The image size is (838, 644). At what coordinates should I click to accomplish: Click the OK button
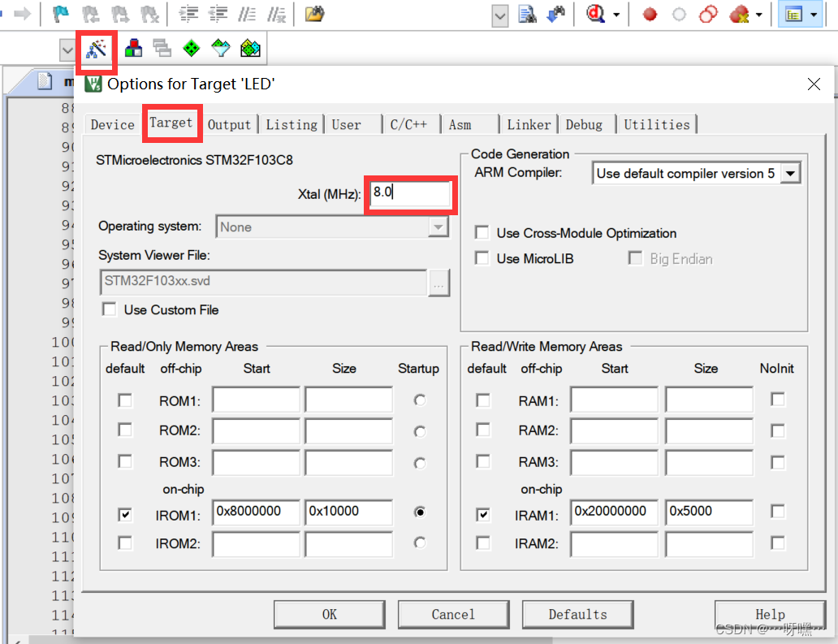[x=329, y=614]
